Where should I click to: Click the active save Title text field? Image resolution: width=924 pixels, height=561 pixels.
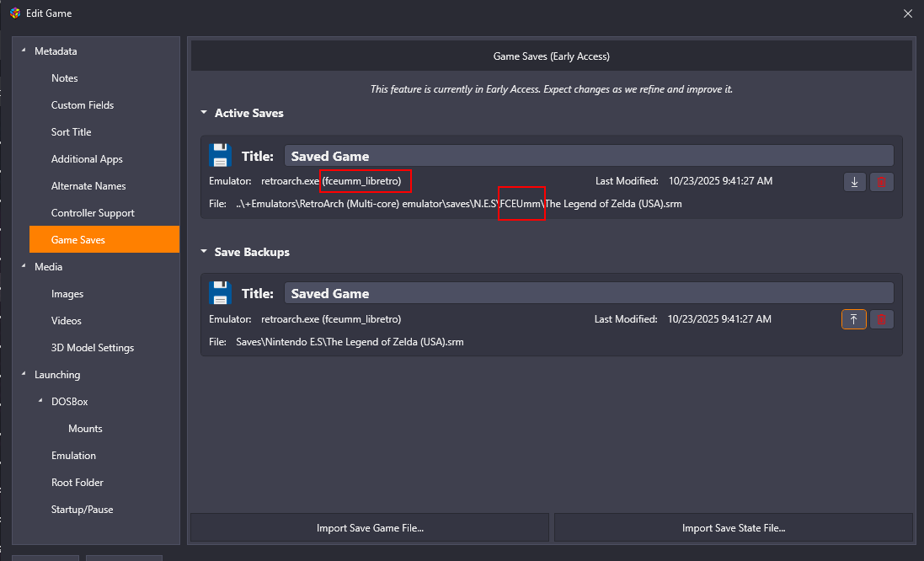(x=588, y=156)
